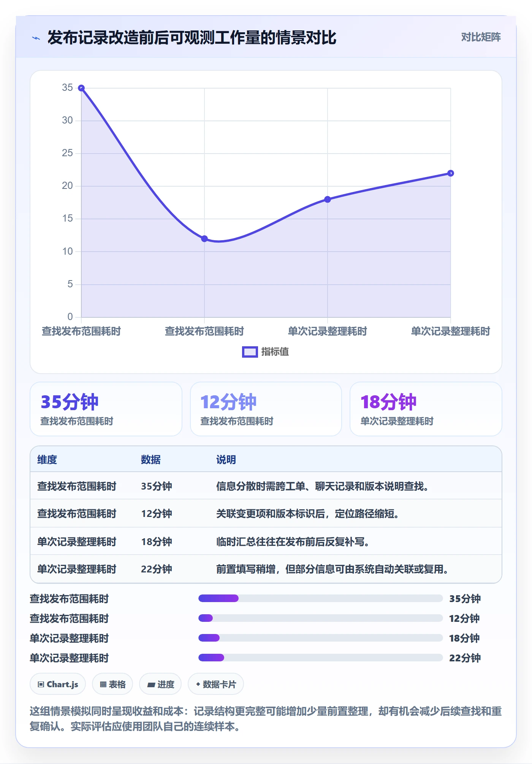Click the chart data point at value 35
532x764 pixels.
coord(81,88)
